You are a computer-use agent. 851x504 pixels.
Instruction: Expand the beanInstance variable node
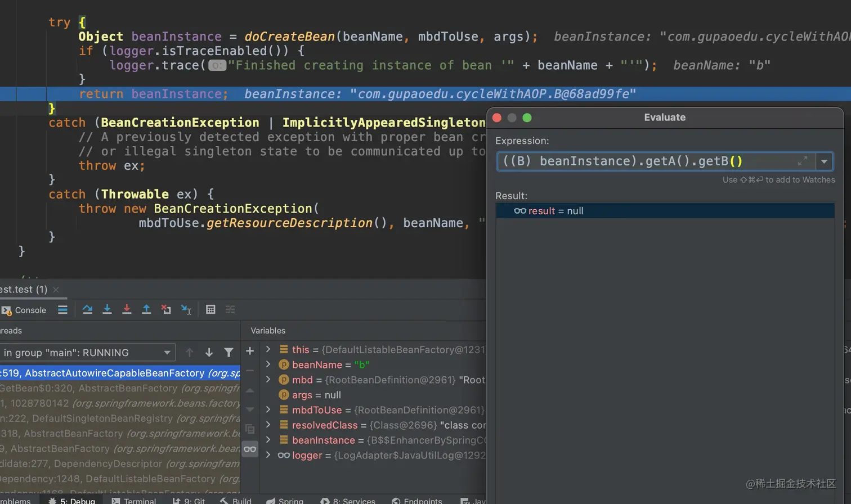(268, 440)
